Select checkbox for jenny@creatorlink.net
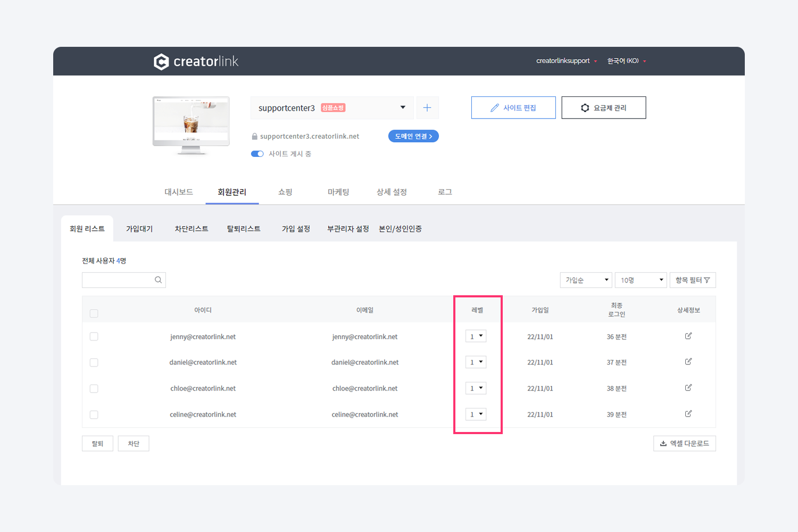This screenshot has width=798, height=532. pyautogui.click(x=94, y=336)
